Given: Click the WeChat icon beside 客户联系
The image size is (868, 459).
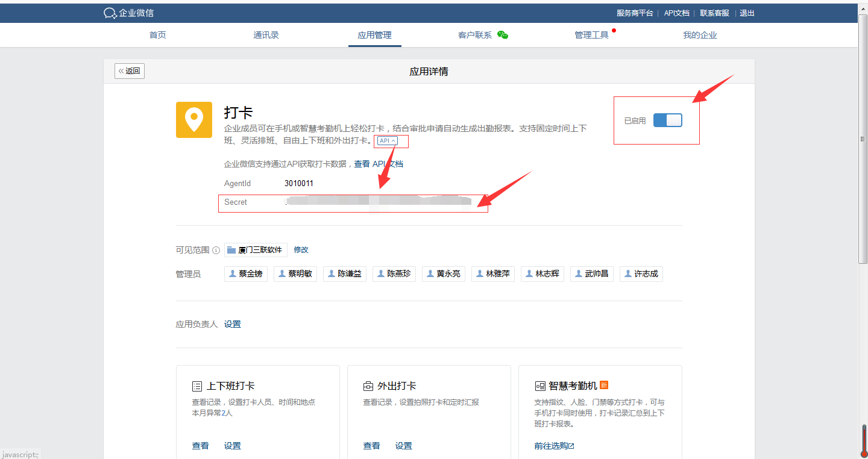Looking at the screenshot, I should [x=503, y=35].
